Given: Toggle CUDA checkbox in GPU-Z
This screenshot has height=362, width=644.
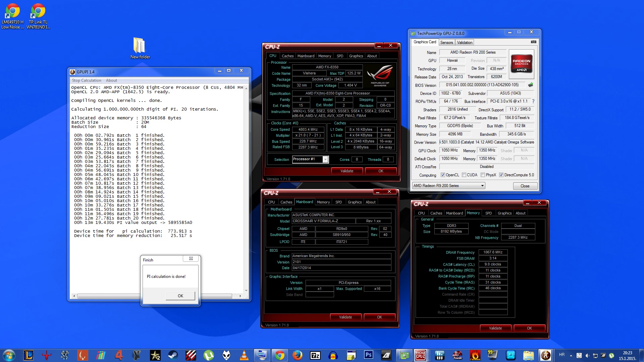Looking at the screenshot, I should 464,175.
